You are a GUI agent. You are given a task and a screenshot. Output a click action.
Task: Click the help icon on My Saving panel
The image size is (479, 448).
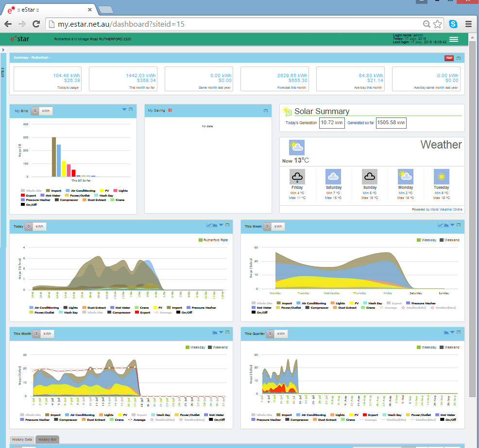266,110
